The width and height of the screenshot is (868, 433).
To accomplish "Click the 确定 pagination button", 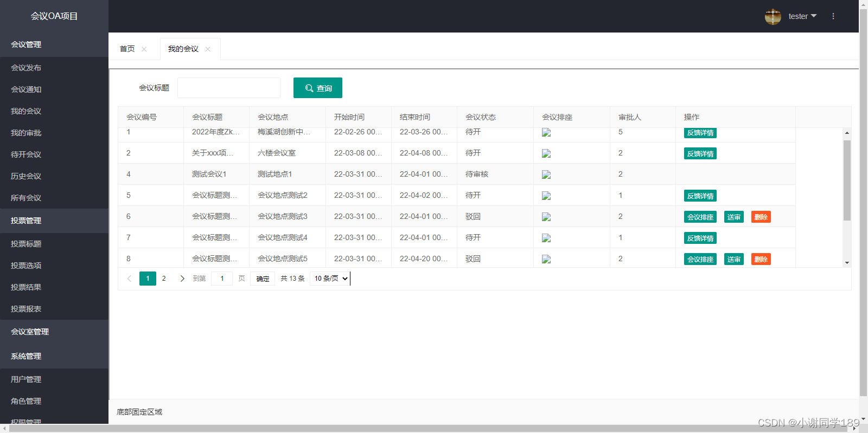I will coord(263,279).
